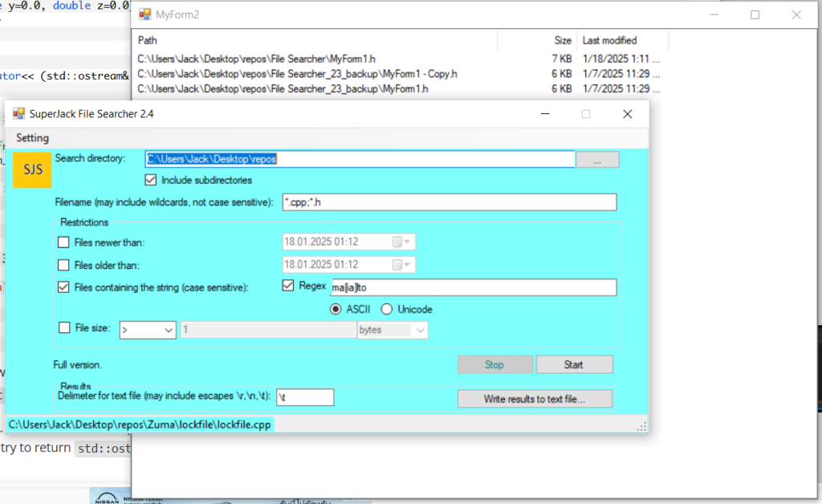Image resolution: width=822 pixels, height=504 pixels.
Task: Select the Unicode radio button
Action: click(387, 309)
